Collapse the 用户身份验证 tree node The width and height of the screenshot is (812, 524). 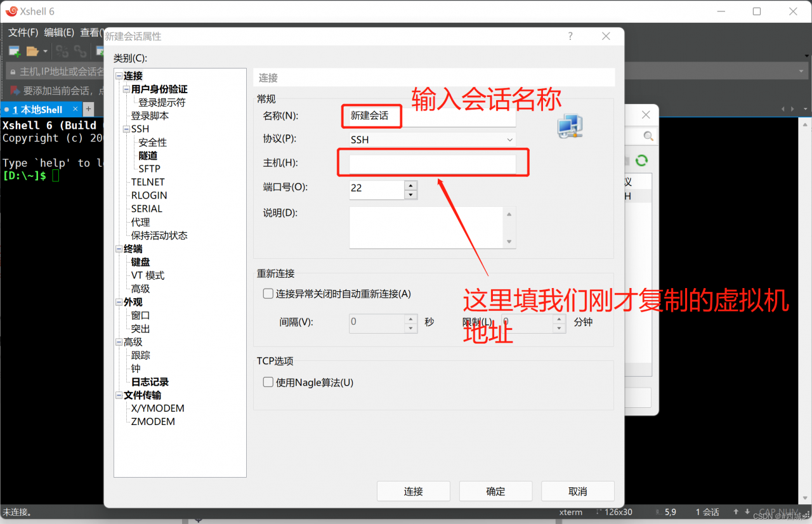[127, 89]
